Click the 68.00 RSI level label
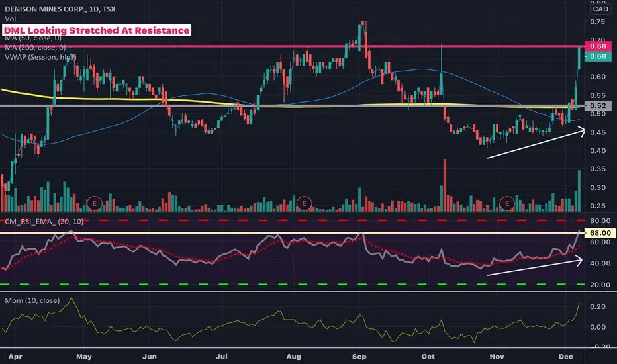This screenshot has width=617, height=364. pos(600,233)
